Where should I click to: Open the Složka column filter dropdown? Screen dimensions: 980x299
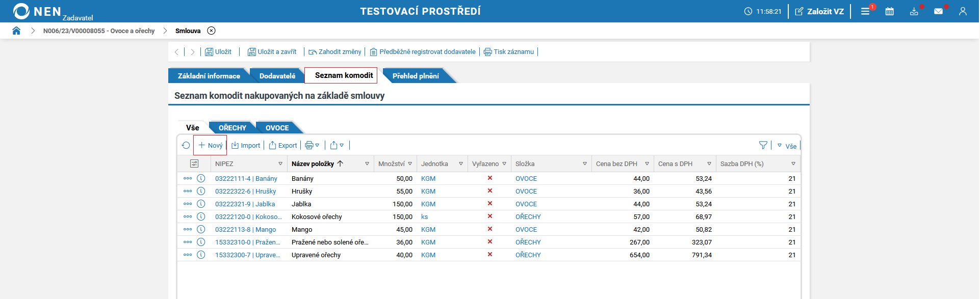point(584,164)
